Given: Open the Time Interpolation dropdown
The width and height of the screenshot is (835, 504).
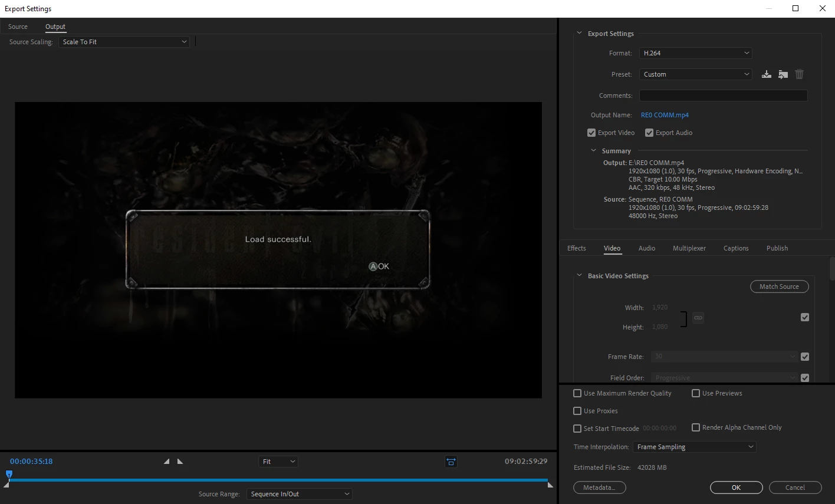Looking at the screenshot, I should 694,447.
